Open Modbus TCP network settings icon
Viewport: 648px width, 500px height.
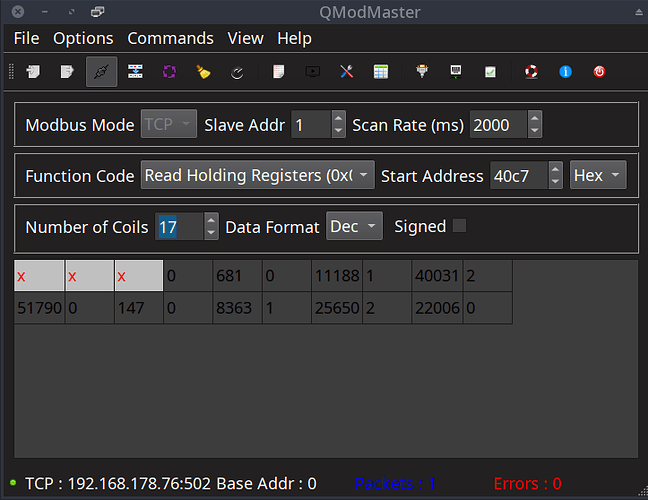click(456, 72)
